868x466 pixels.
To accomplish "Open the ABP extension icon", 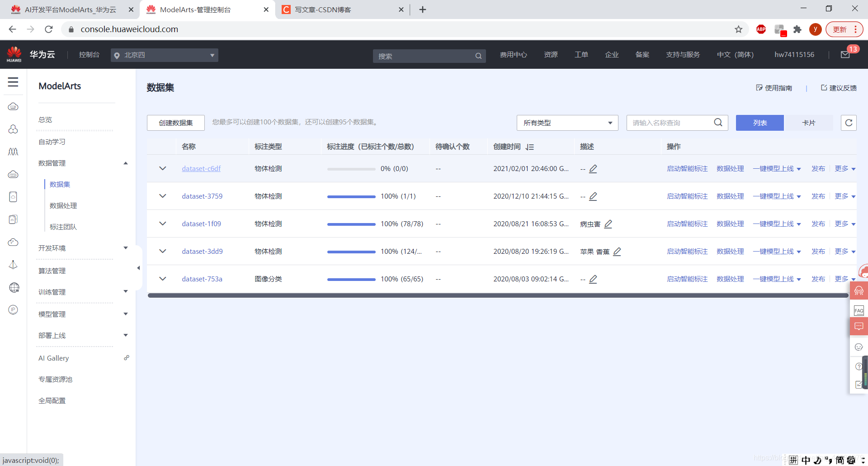I will [761, 29].
